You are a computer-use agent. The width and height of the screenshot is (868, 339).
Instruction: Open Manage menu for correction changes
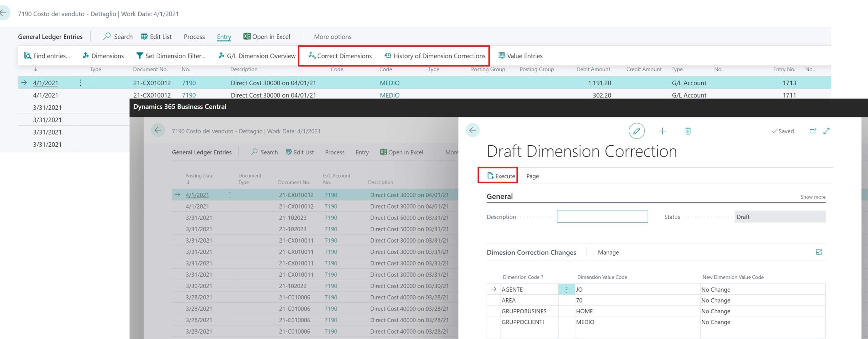tap(608, 252)
